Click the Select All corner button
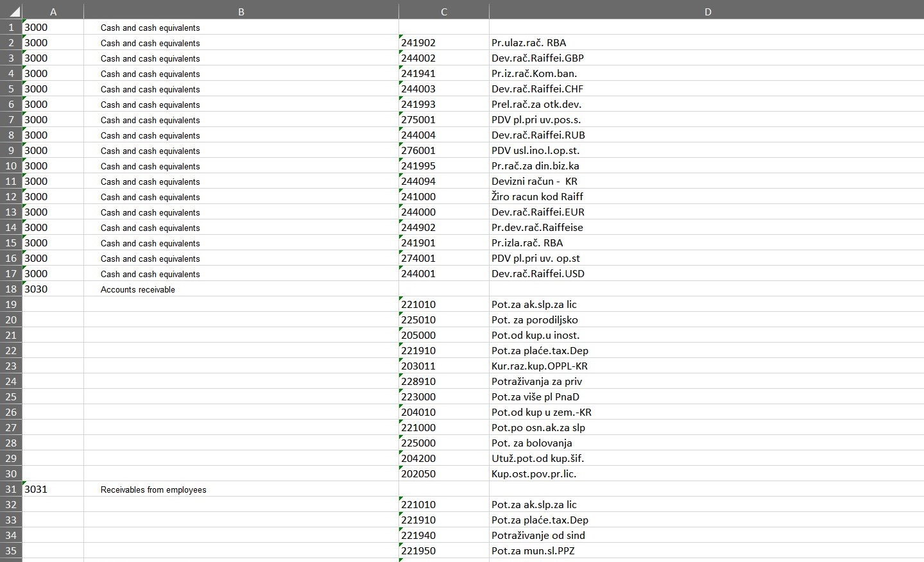 click(10, 11)
